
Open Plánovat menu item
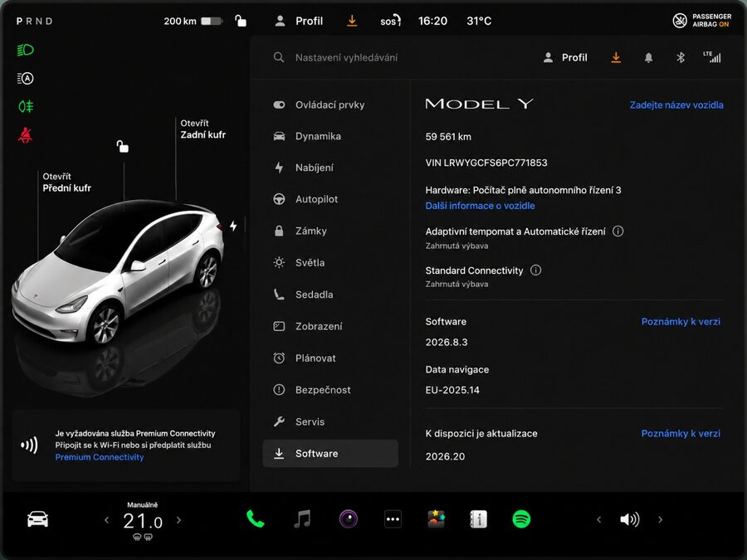(330, 358)
